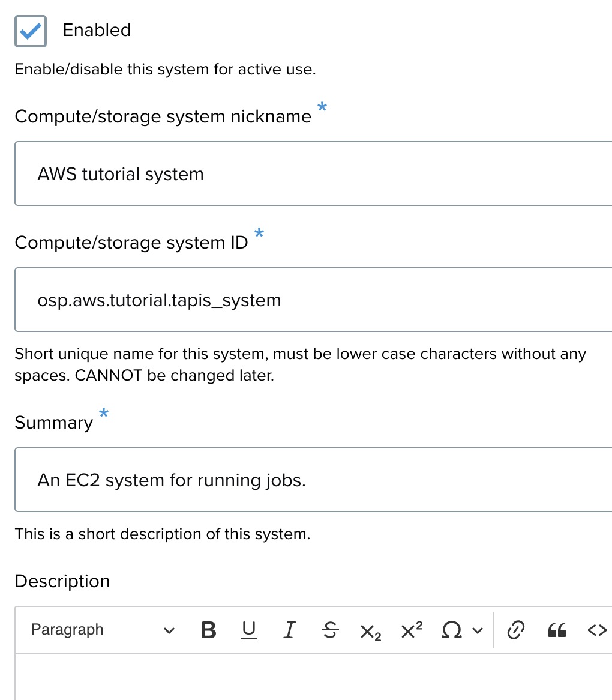Click the Description field label
612x700 pixels.
point(62,581)
